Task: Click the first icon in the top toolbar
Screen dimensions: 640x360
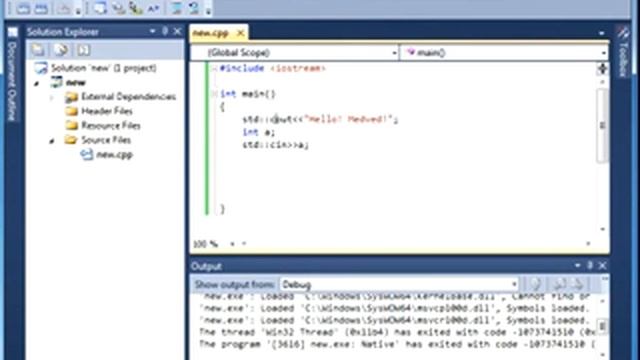Action: (x=23, y=8)
